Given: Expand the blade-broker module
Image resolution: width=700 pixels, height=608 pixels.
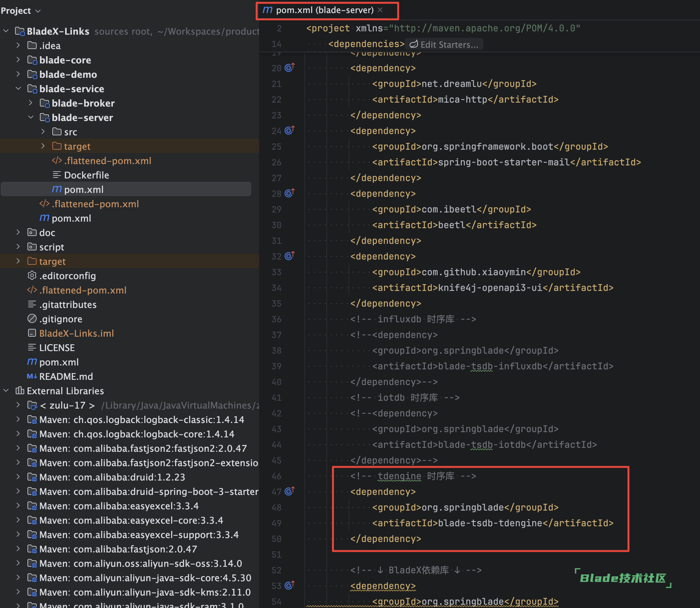Looking at the screenshot, I should 30,103.
